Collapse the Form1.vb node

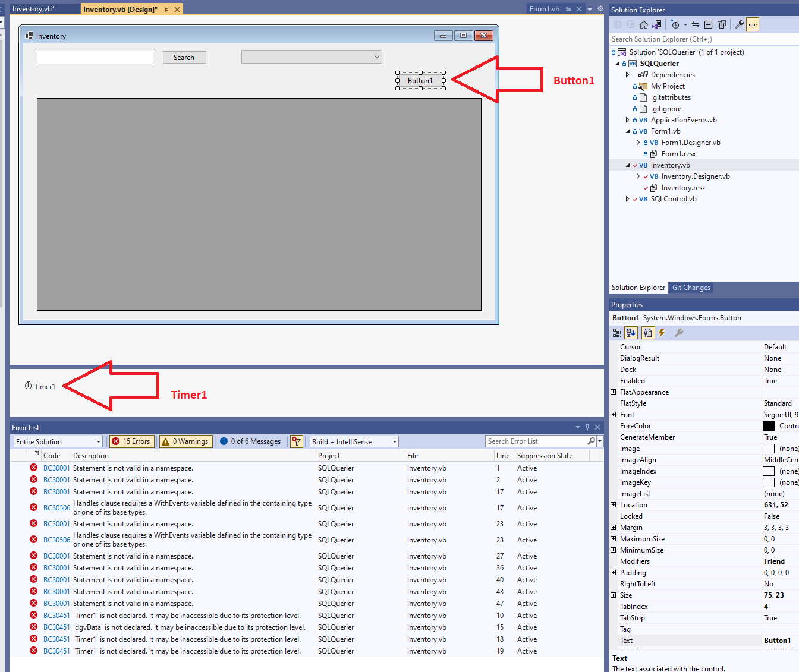627,131
